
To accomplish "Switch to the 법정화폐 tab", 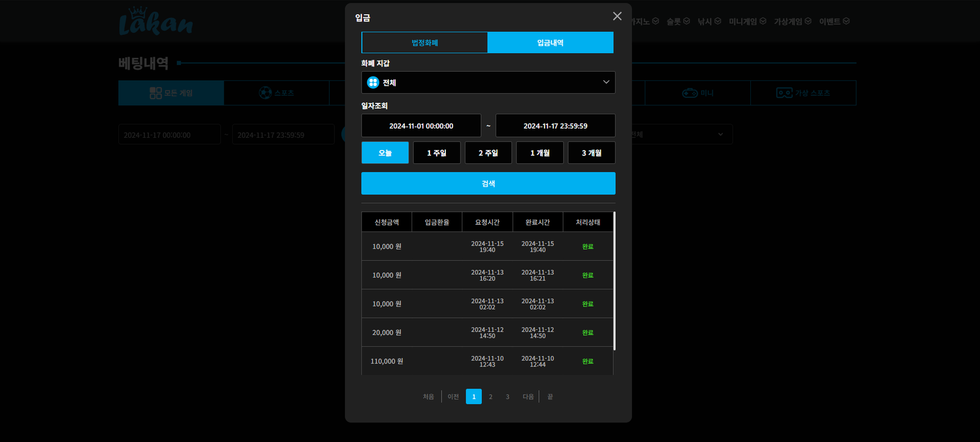I will pos(424,43).
